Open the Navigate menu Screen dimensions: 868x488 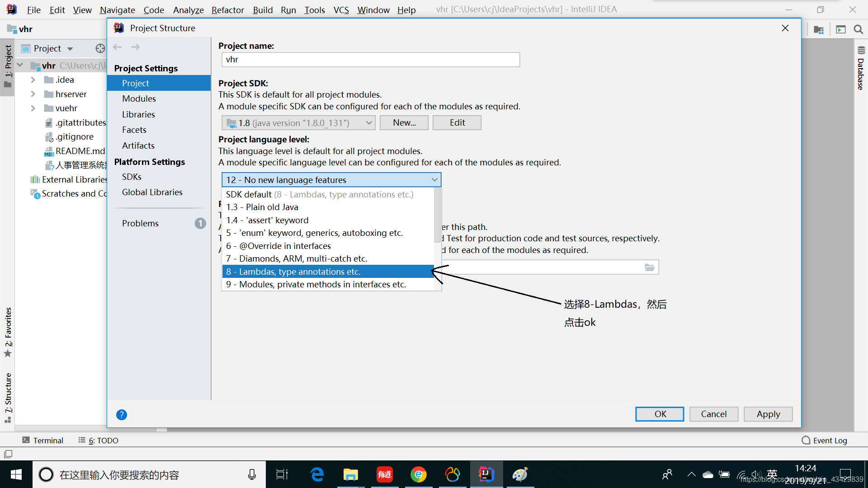(x=117, y=10)
